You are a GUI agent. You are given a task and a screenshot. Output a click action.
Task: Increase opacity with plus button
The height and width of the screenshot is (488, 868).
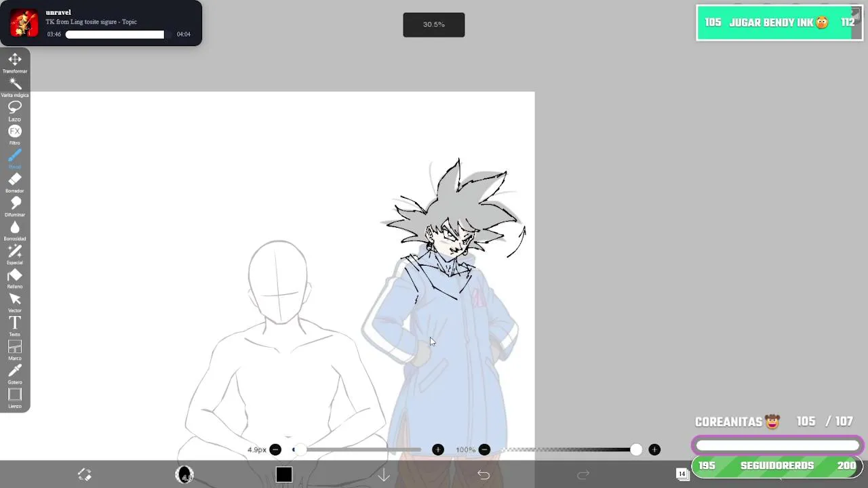point(654,449)
